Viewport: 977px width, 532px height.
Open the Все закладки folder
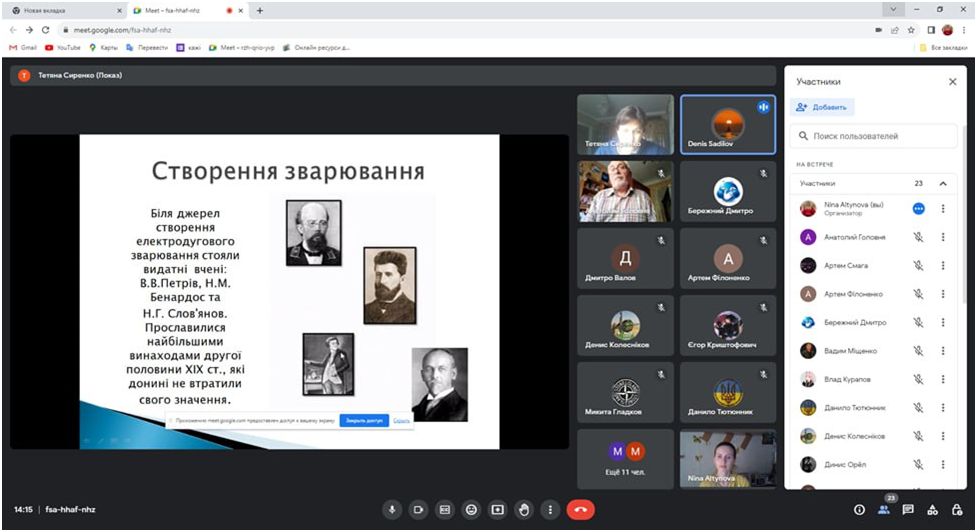tap(943, 47)
